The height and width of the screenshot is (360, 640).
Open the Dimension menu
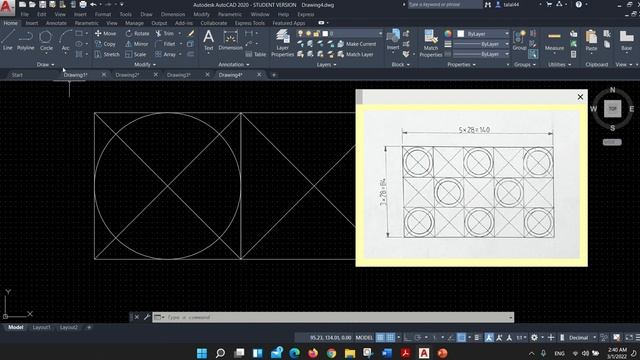pos(173,14)
